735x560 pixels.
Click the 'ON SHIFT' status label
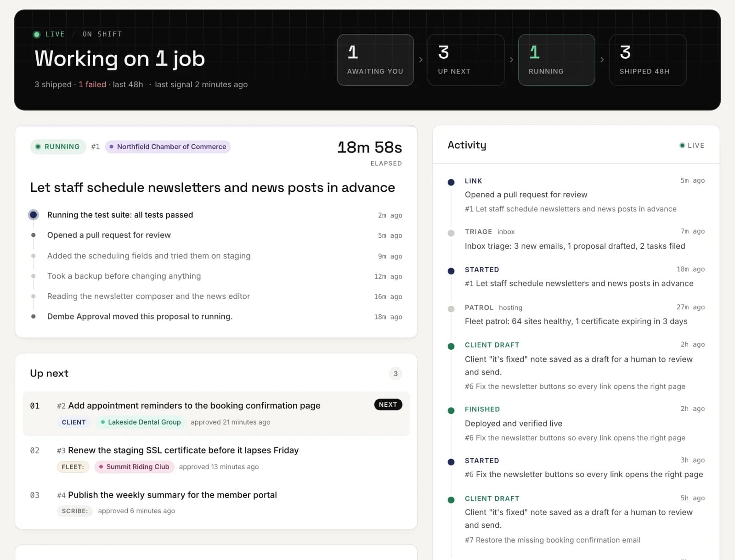click(102, 34)
